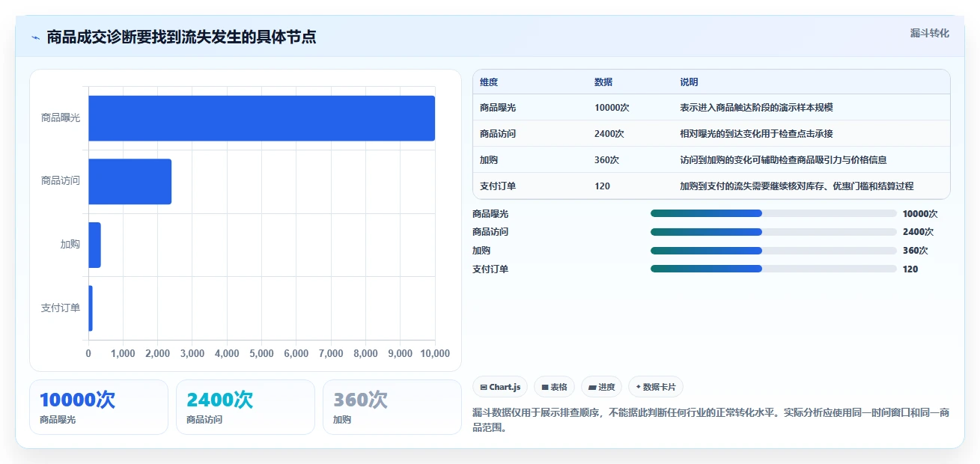
Task: Click the 进度 chip
Action: (x=601, y=387)
